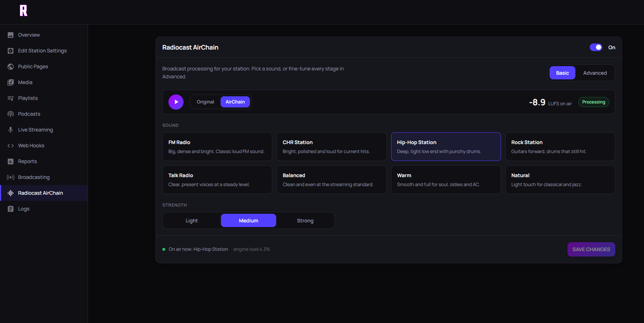Set strength to Light
Viewport: 644px width, 323px height.
192,221
